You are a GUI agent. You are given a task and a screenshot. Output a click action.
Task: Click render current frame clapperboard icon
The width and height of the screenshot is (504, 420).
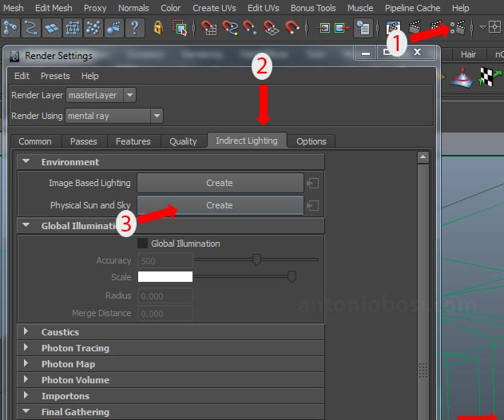coord(415,27)
